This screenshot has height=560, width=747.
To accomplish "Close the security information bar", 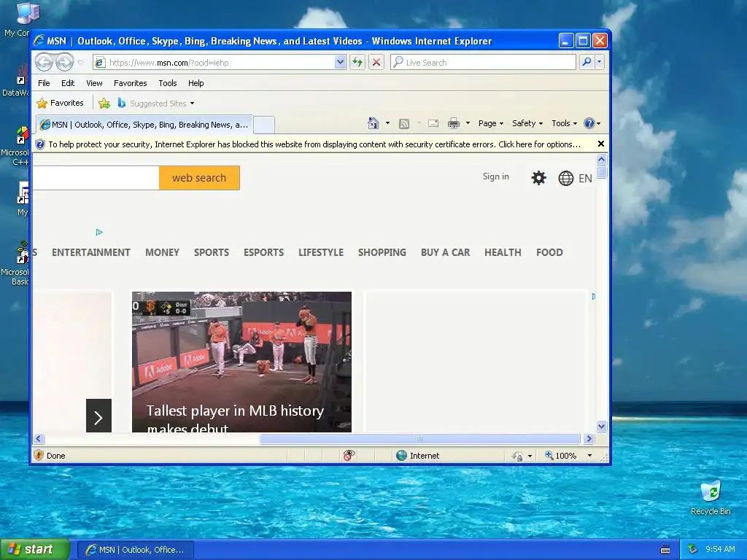I will tap(601, 144).
